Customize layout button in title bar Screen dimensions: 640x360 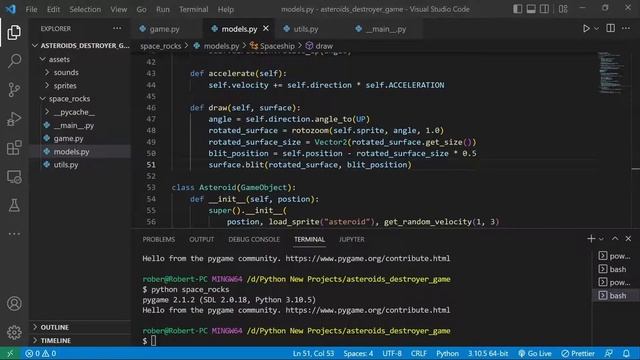click(x=563, y=9)
